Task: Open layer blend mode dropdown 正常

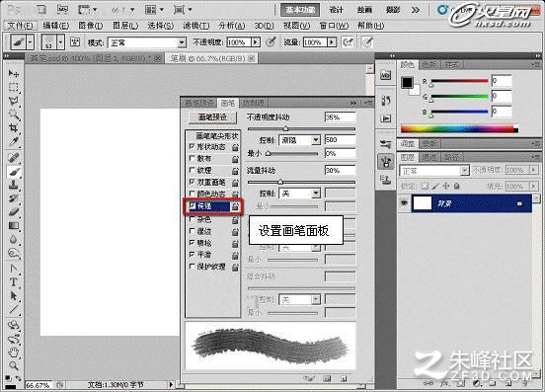Action: [x=434, y=171]
